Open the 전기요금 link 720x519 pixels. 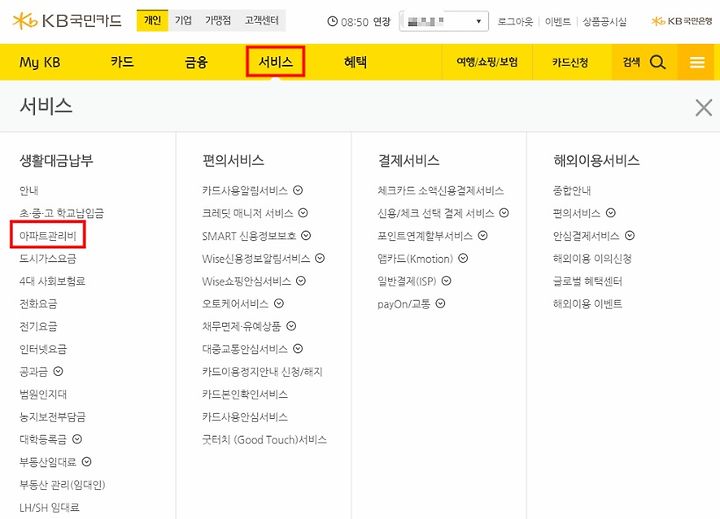38,326
